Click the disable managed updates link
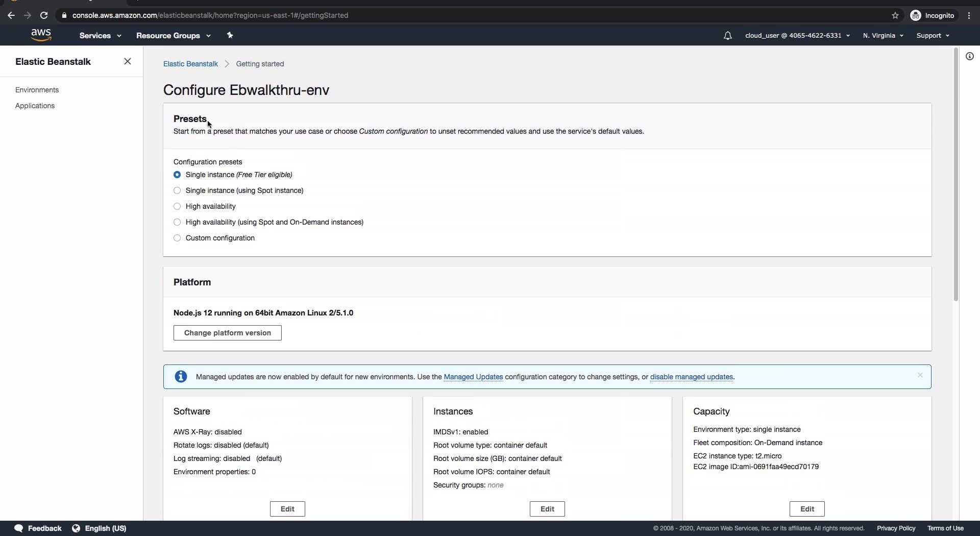The width and height of the screenshot is (980, 536). click(691, 377)
